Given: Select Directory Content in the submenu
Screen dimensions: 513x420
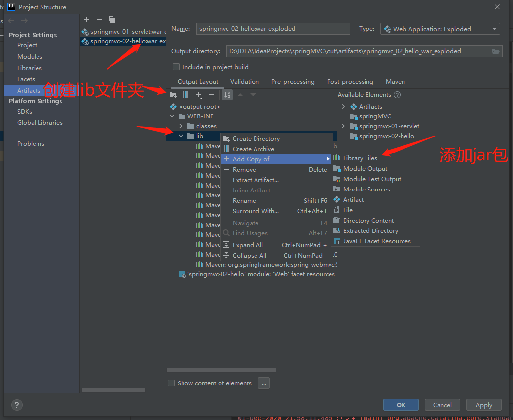Looking at the screenshot, I should (375, 220).
